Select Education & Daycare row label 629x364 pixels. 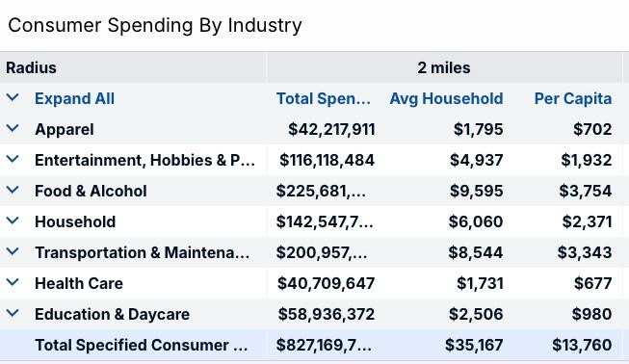(112, 314)
